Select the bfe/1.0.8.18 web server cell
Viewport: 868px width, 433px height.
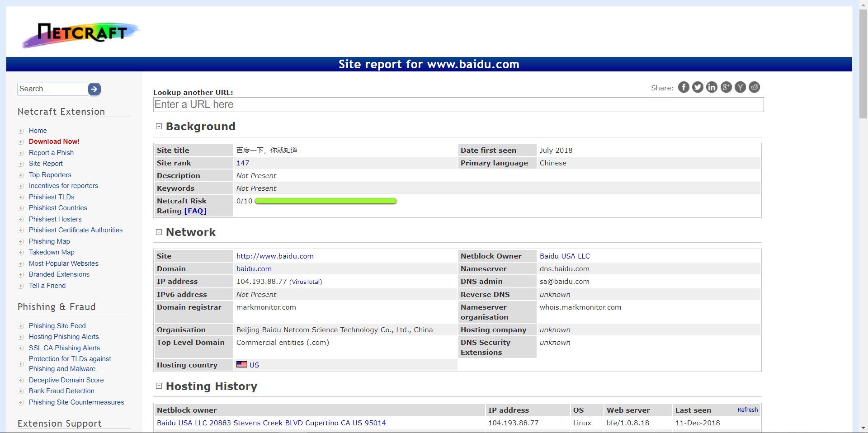point(628,423)
